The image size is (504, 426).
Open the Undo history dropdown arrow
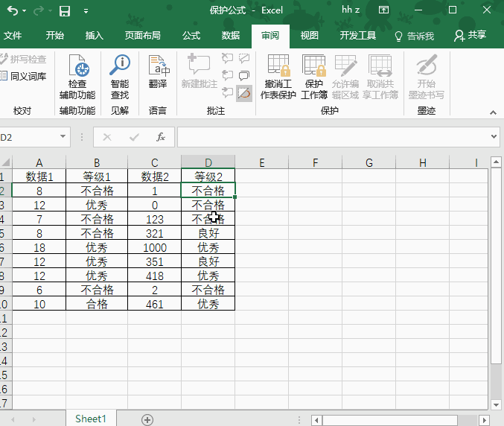pos(25,11)
